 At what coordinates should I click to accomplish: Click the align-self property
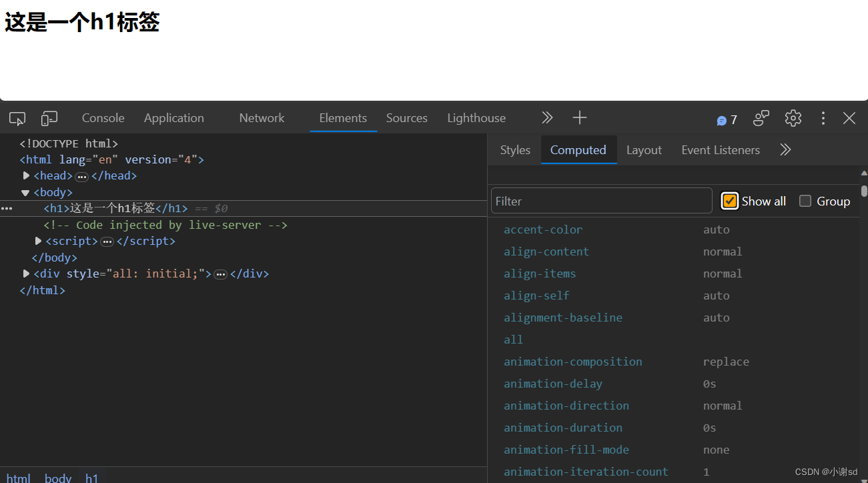pyautogui.click(x=536, y=296)
